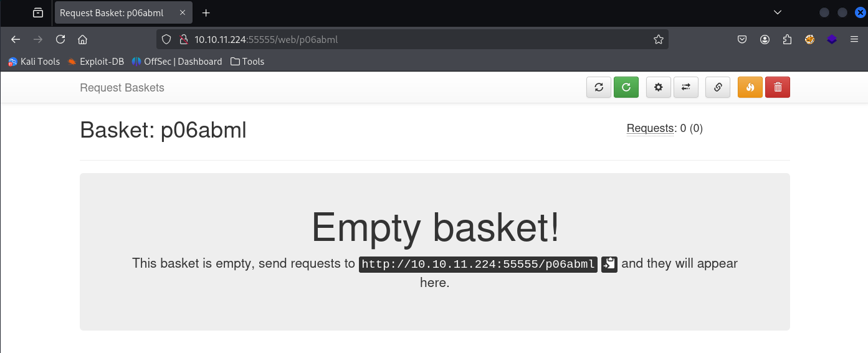Click the responses arrows icon button

(686, 88)
